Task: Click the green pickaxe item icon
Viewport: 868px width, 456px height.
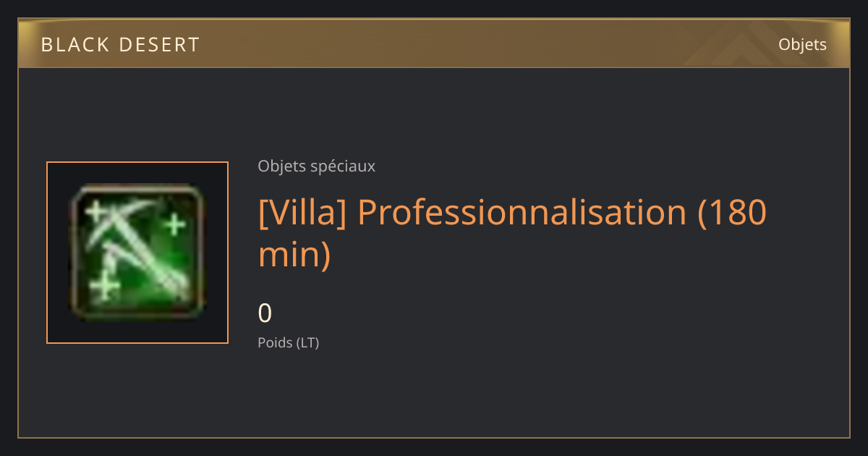Action: click(137, 253)
